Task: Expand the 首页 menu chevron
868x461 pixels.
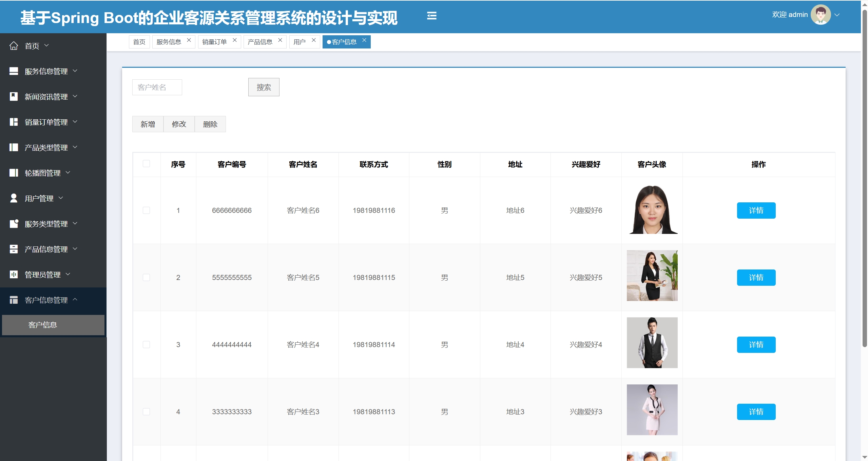Action: click(46, 45)
